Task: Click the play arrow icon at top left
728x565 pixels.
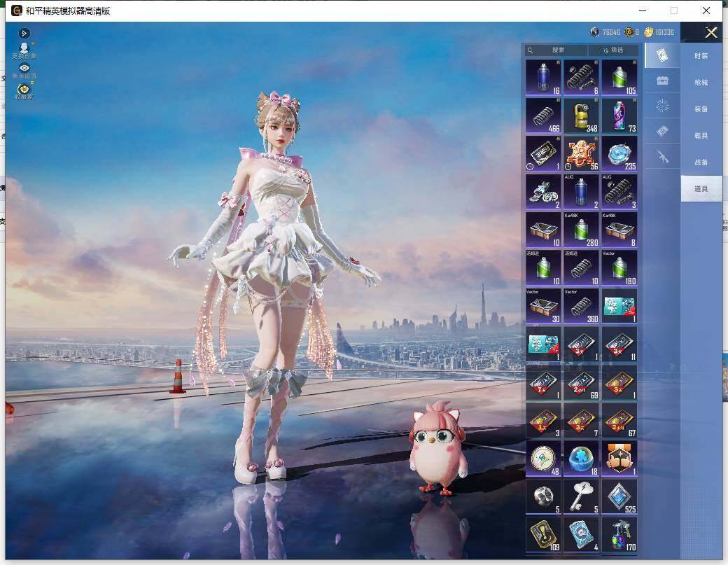Action: [x=24, y=33]
